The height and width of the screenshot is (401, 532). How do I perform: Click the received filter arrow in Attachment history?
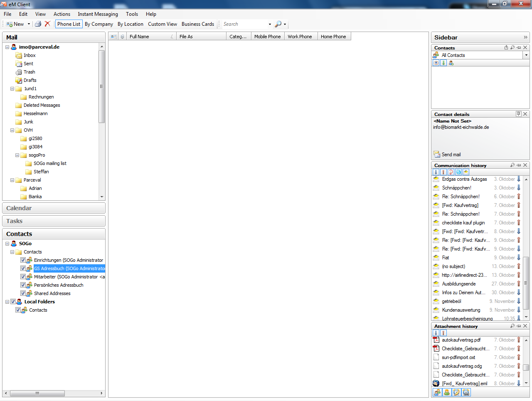point(436,333)
